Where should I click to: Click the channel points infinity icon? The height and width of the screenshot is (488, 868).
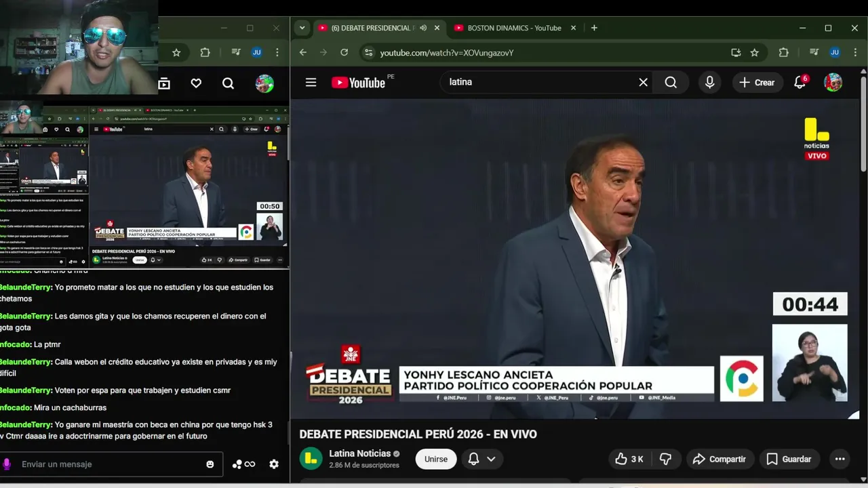[243, 464]
